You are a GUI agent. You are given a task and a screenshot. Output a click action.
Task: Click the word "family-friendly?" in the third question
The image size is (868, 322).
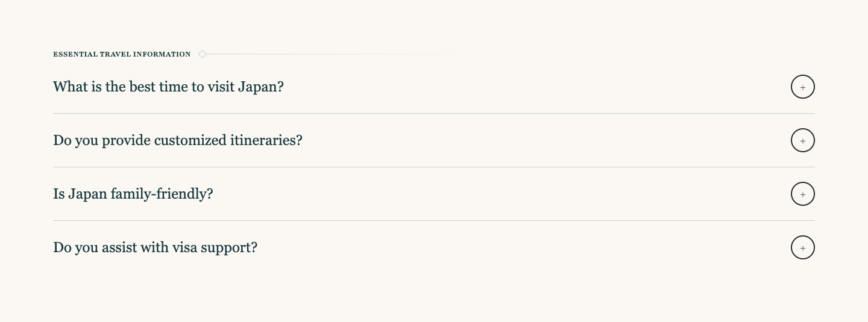pos(162,194)
